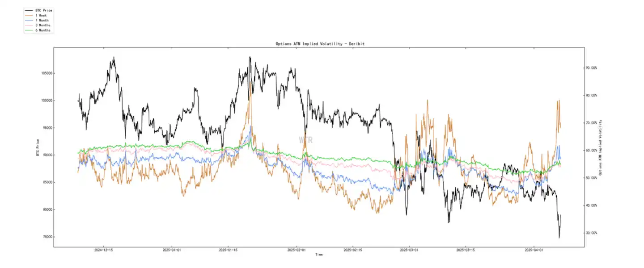The height and width of the screenshot is (268, 644).
Task: Click the blue 1 Month legend line
Action: (x=30, y=21)
